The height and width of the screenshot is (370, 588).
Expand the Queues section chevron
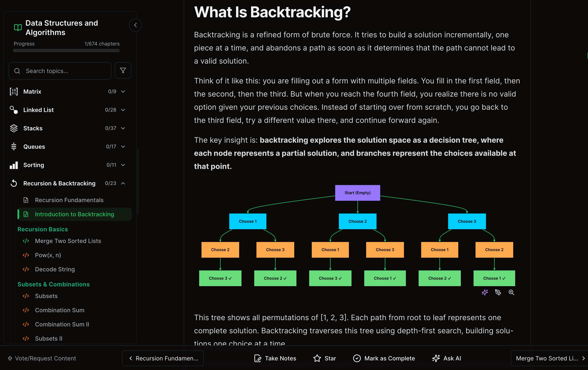point(123,147)
